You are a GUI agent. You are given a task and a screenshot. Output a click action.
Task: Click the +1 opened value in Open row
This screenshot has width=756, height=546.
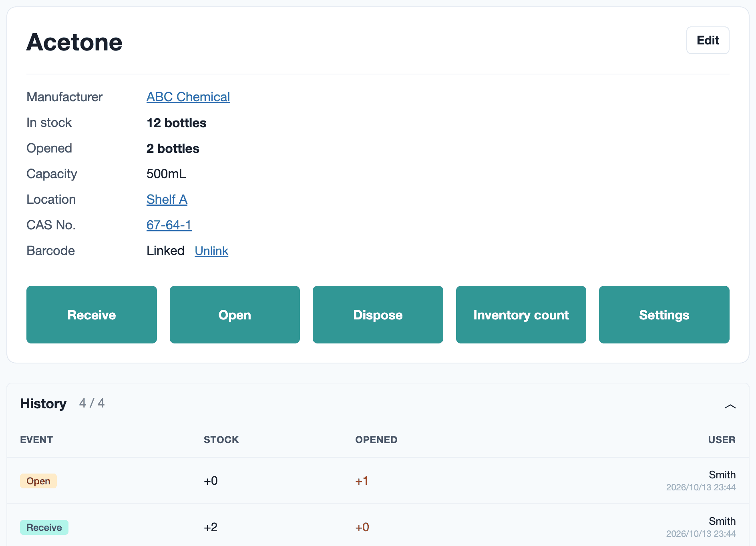pos(362,481)
